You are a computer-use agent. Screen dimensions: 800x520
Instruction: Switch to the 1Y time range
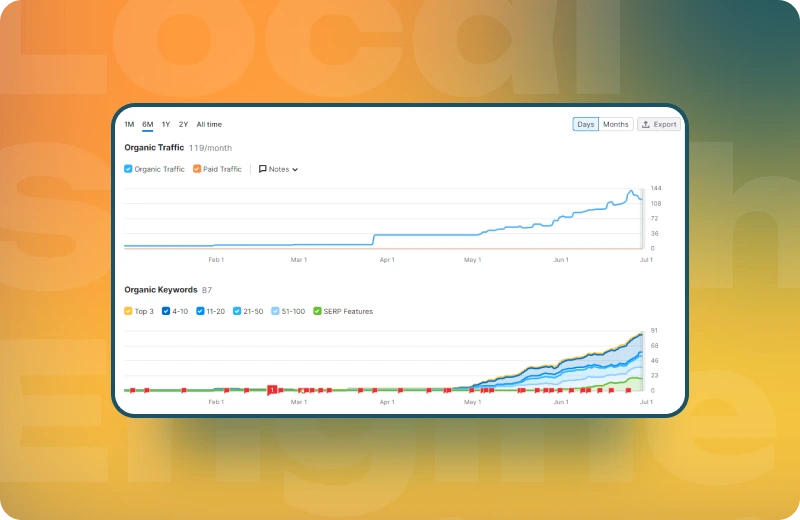click(166, 124)
